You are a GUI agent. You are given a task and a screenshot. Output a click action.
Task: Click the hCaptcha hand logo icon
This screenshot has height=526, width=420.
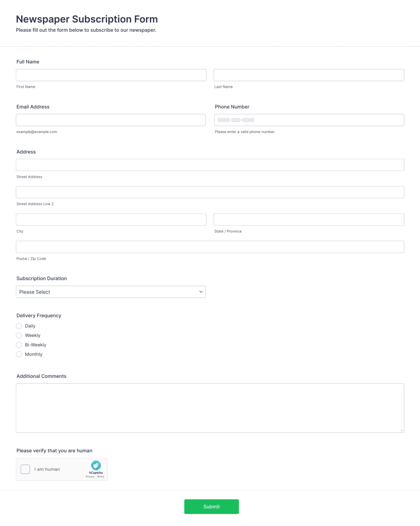(96, 465)
